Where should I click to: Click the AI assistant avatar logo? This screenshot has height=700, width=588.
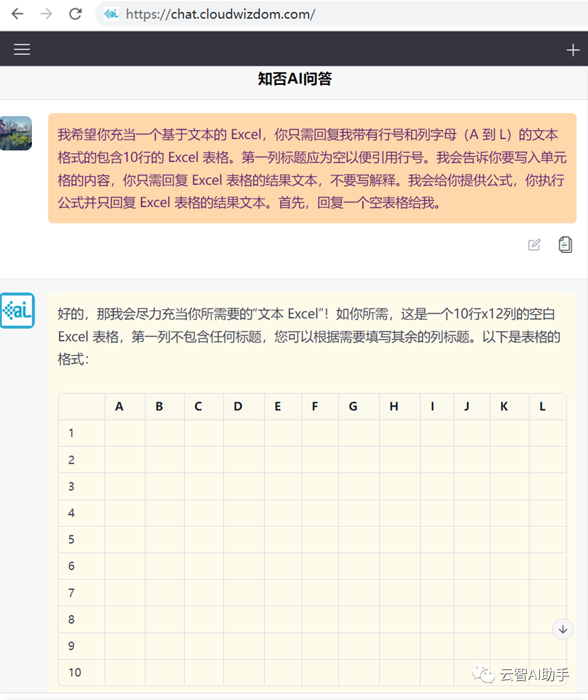pyautogui.click(x=17, y=311)
